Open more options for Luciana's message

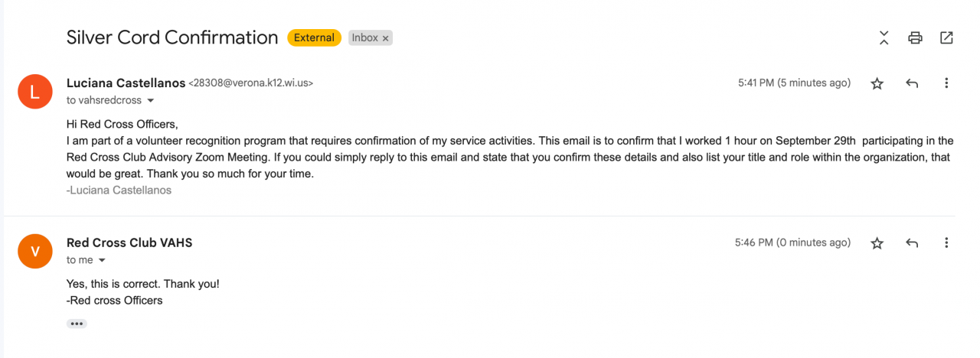pyautogui.click(x=946, y=83)
